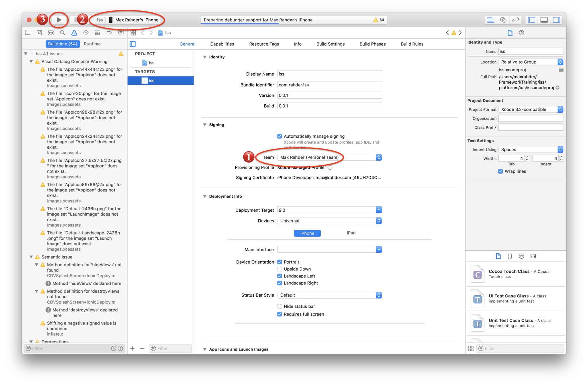The width and height of the screenshot is (588, 385).
Task: Open the Quick Help inspector
Action: coord(521,33)
